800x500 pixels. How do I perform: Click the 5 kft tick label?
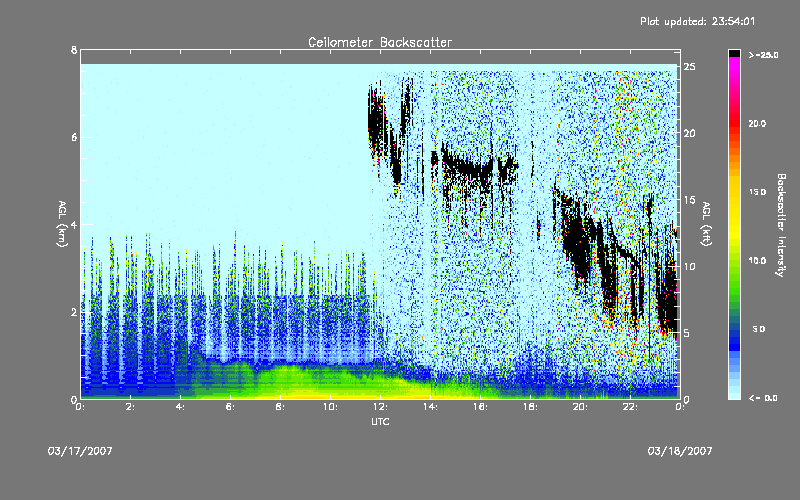click(686, 333)
